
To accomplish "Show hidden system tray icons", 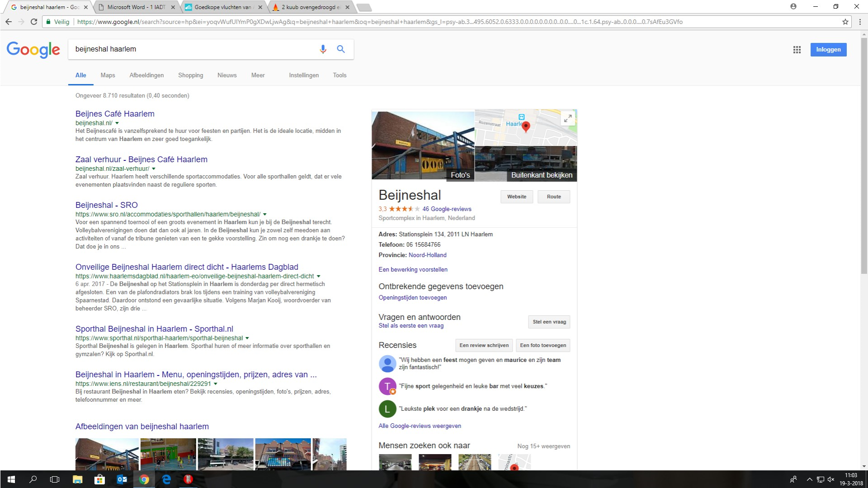I will [809, 479].
